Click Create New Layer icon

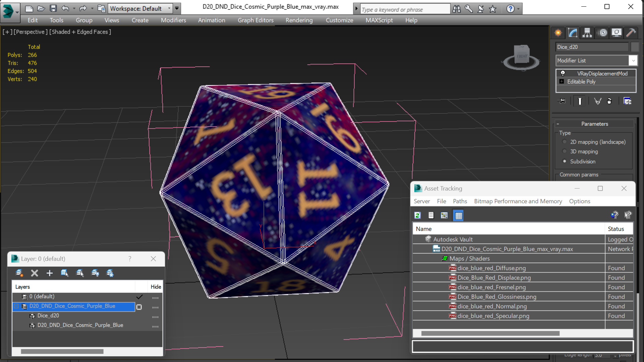(x=19, y=273)
